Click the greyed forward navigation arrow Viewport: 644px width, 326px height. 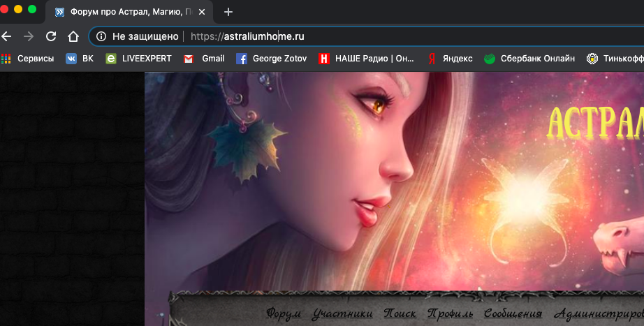point(29,36)
